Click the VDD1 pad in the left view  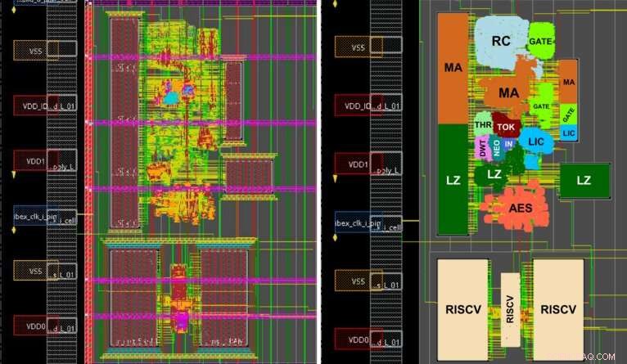pos(36,160)
